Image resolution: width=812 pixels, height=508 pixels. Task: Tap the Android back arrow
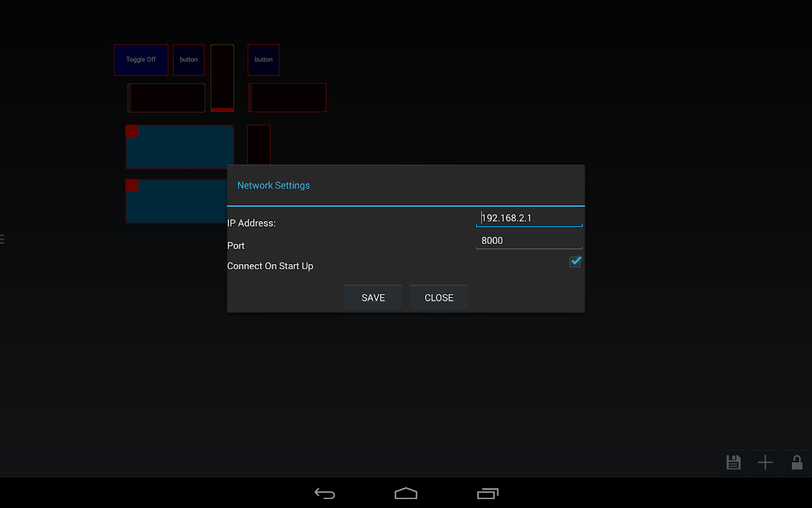tap(325, 493)
